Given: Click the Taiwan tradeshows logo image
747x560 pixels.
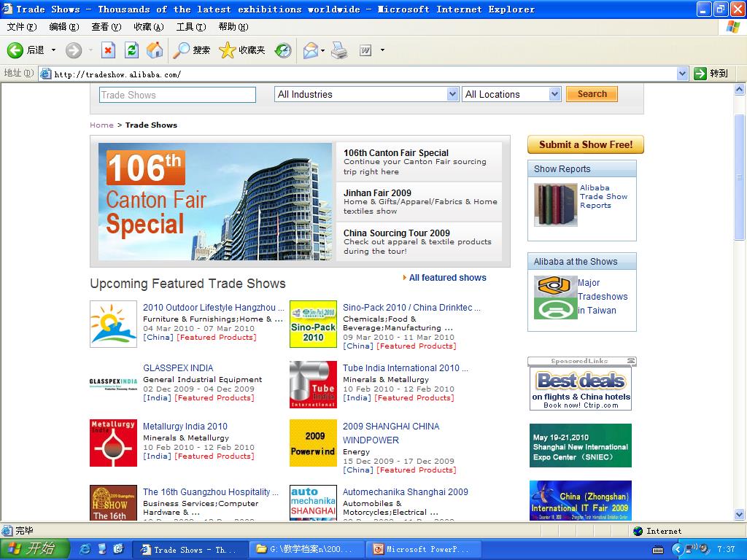Looking at the screenshot, I should pyautogui.click(x=555, y=297).
